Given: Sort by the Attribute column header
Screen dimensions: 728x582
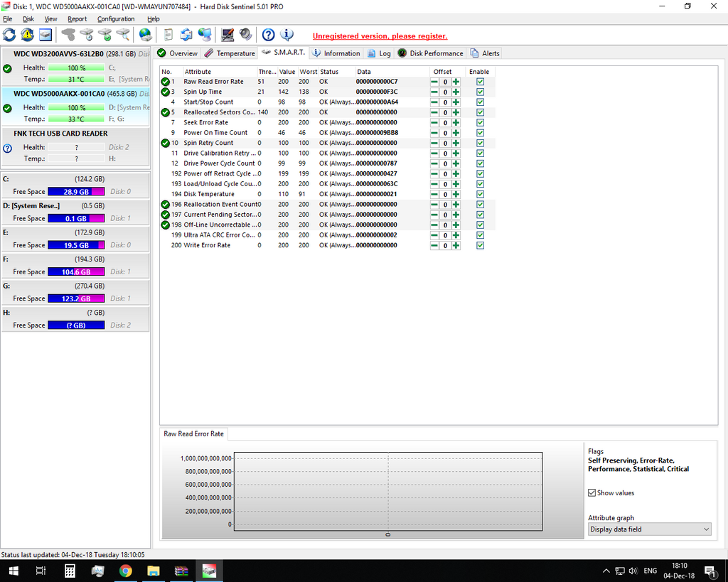Looking at the screenshot, I should [220, 72].
